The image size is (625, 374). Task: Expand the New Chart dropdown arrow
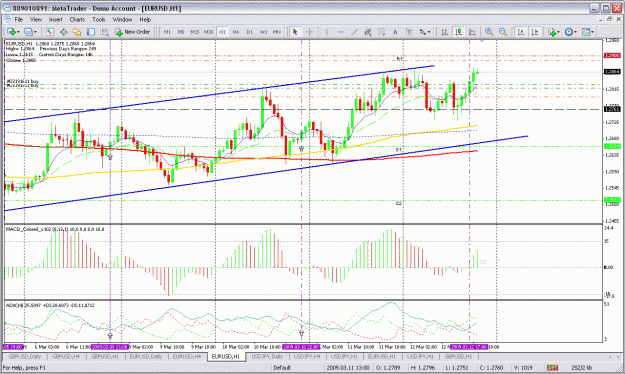(x=18, y=32)
